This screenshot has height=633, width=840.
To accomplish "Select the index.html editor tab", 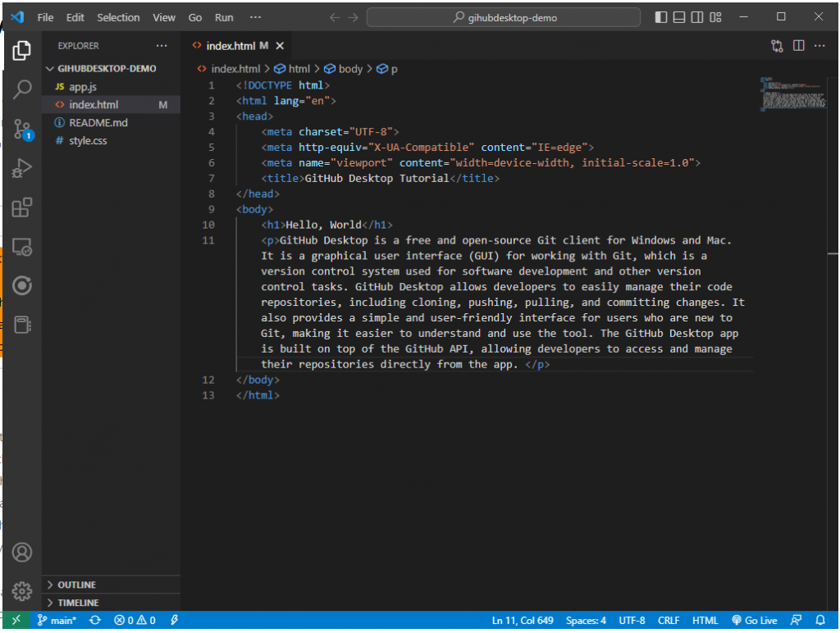I will pos(231,46).
